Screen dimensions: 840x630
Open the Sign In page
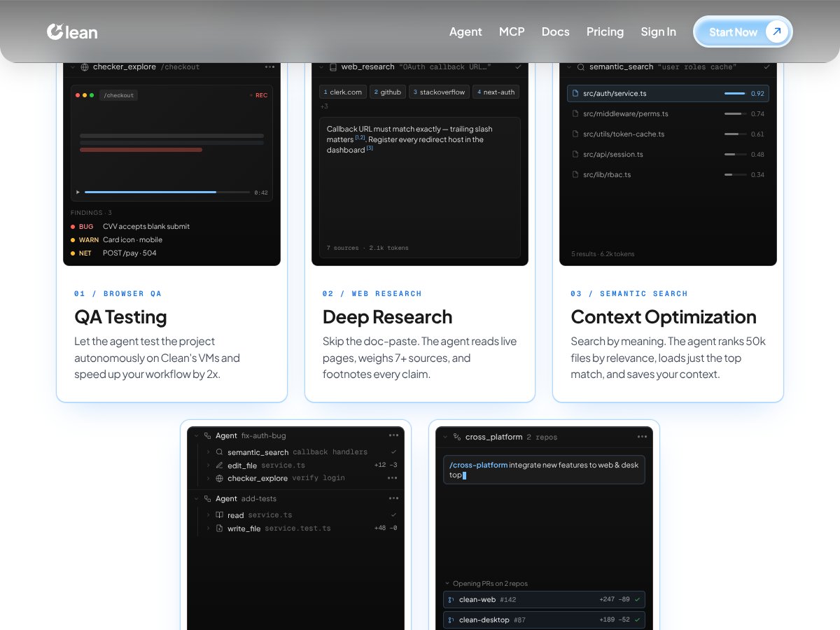(x=658, y=31)
